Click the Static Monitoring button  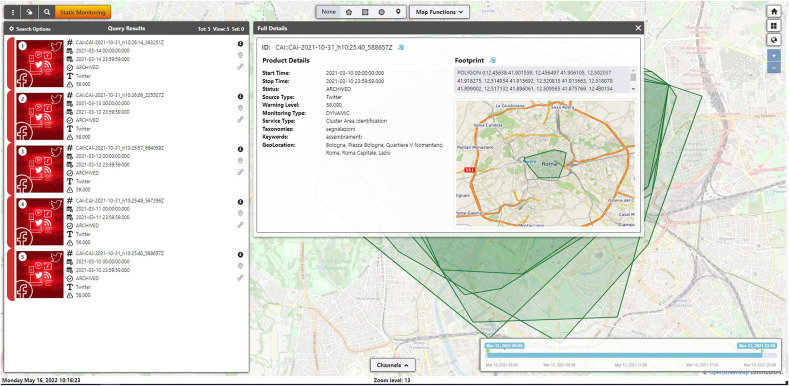point(83,12)
